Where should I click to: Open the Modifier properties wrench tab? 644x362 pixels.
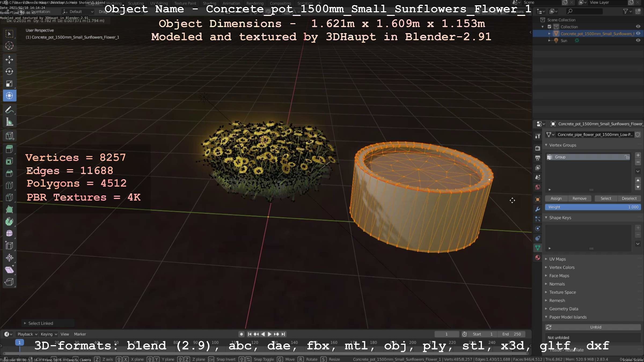click(537, 209)
